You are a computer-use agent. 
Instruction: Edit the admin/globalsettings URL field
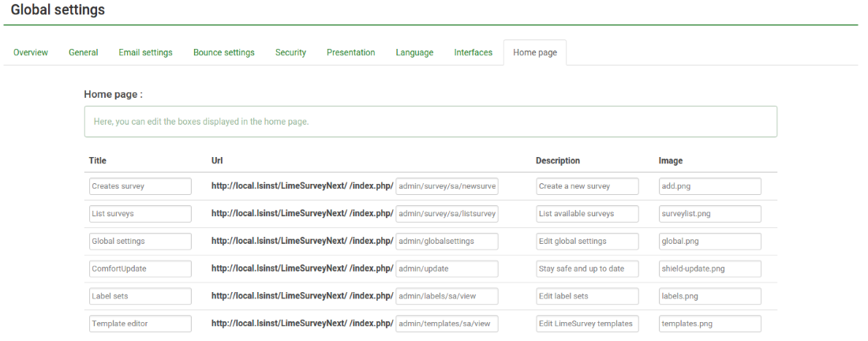447,241
